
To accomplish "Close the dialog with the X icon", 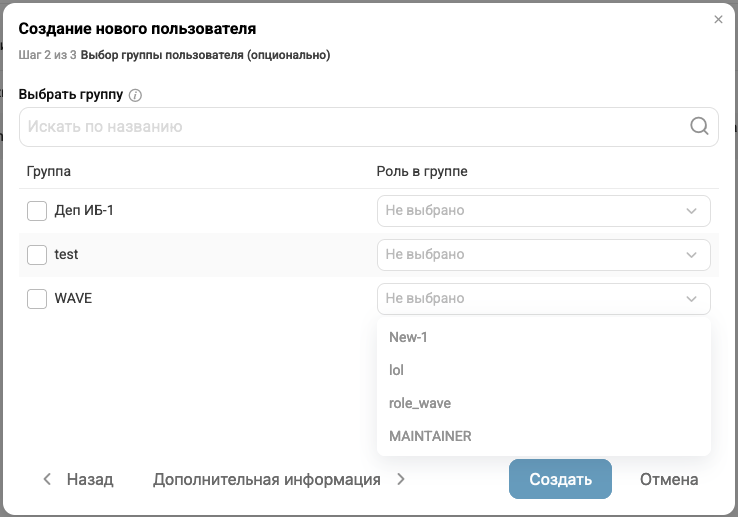I will click(718, 19).
